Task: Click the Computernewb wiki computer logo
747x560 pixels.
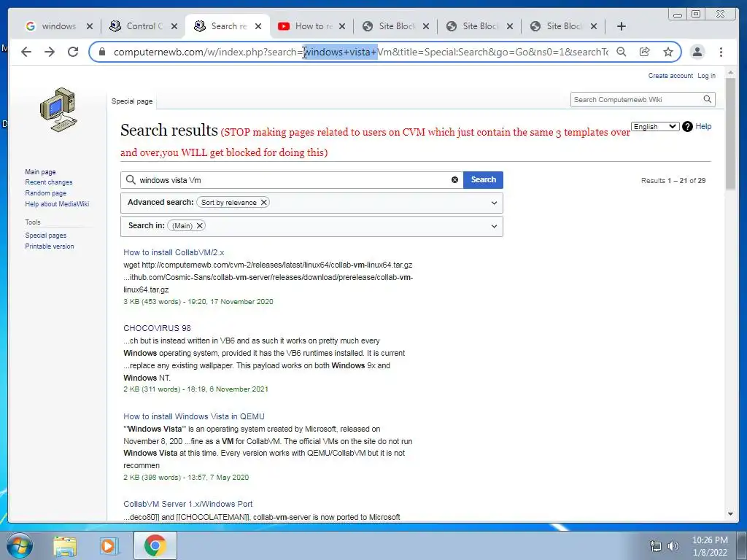Action: tap(58, 109)
